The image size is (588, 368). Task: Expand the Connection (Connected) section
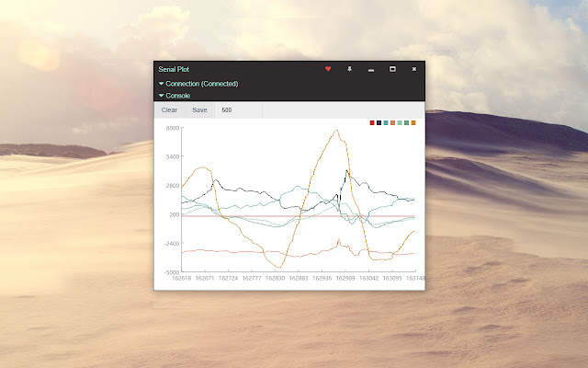point(198,84)
